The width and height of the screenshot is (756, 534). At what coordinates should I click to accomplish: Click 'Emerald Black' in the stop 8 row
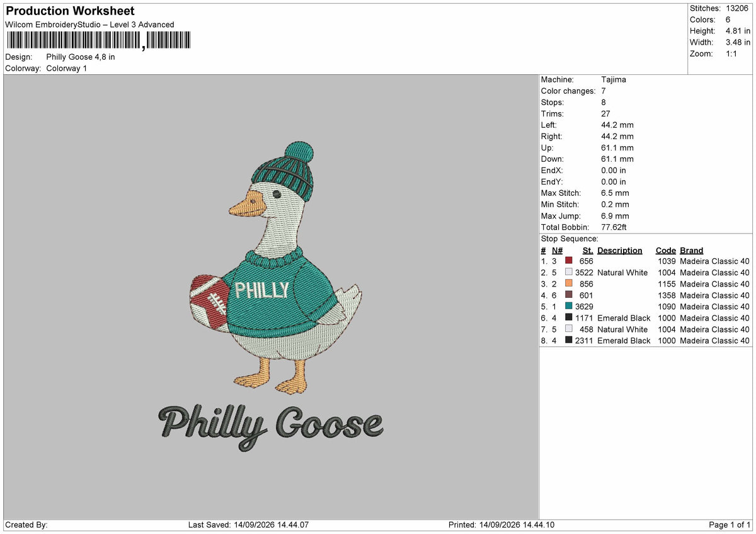[x=624, y=341]
